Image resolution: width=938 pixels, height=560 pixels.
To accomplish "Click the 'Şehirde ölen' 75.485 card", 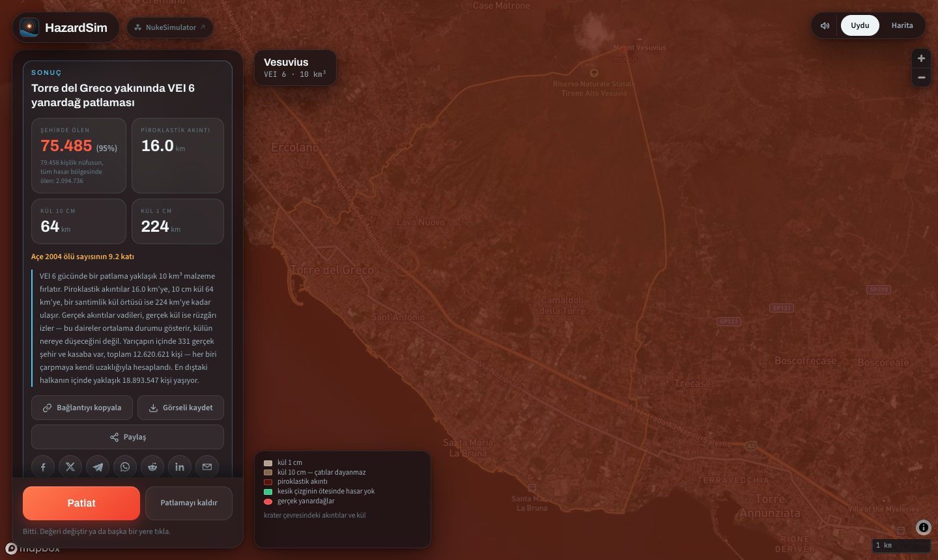I will 79,156.
